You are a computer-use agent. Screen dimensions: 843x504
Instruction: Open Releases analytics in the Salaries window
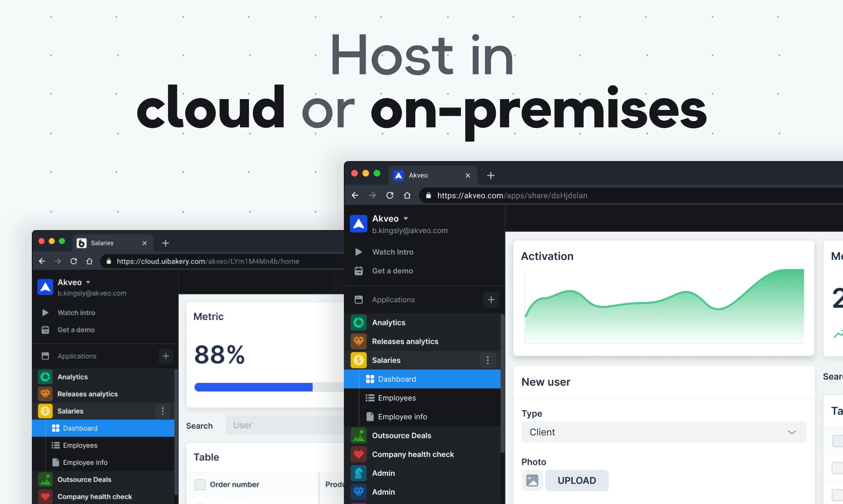point(87,394)
